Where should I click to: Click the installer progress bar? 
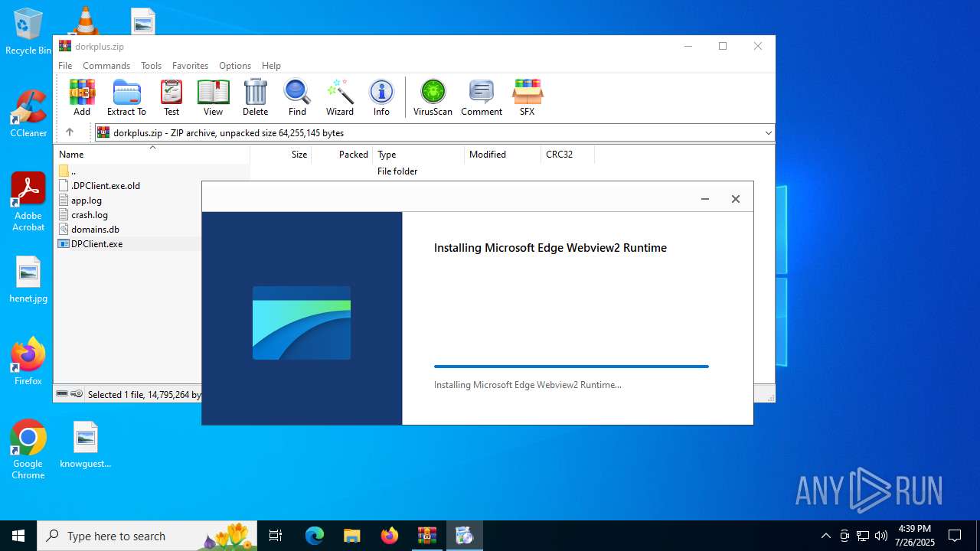tap(571, 367)
